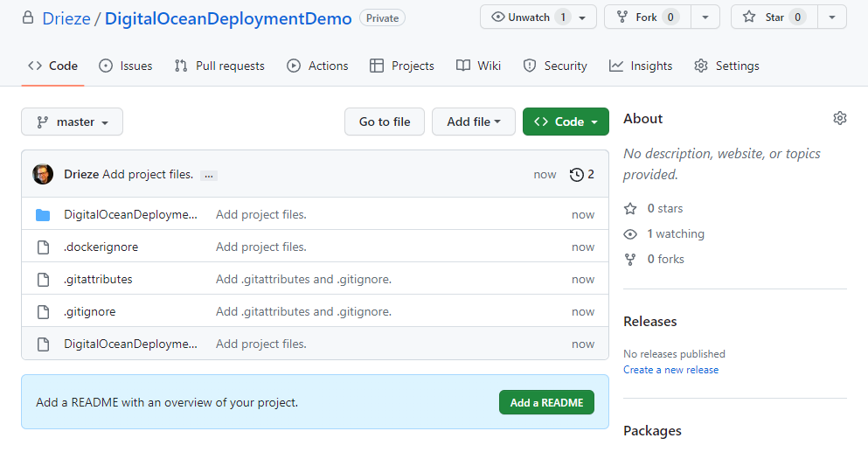Screen dimensions: 868x452
Task: Open the Packages heading link
Action: (x=652, y=430)
